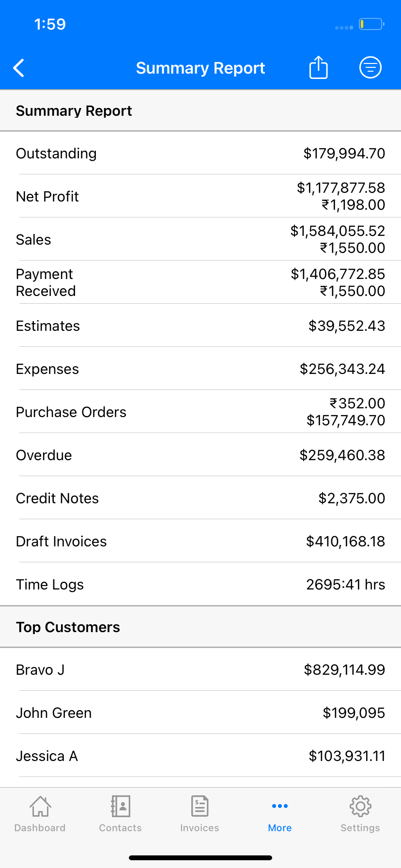View the Sales summary row
The height and width of the screenshot is (868, 401).
point(200,239)
